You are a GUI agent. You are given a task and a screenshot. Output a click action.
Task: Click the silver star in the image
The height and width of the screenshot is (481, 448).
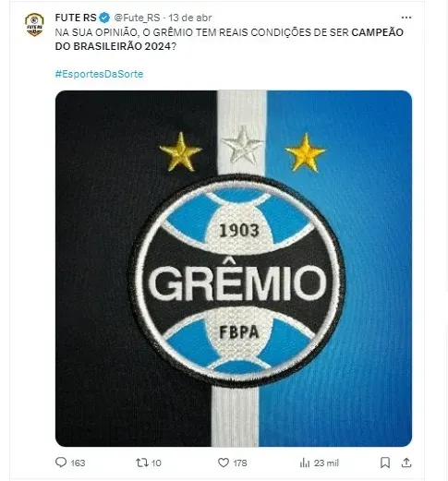(243, 145)
